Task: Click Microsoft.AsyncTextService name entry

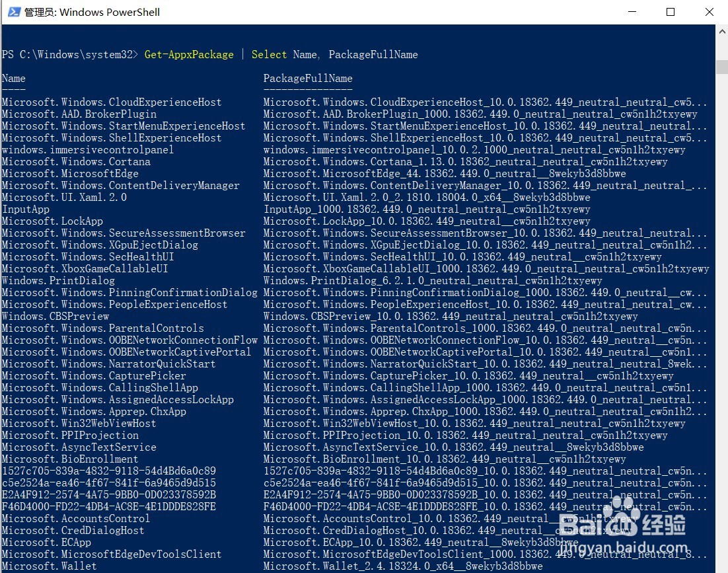Action: [79, 447]
